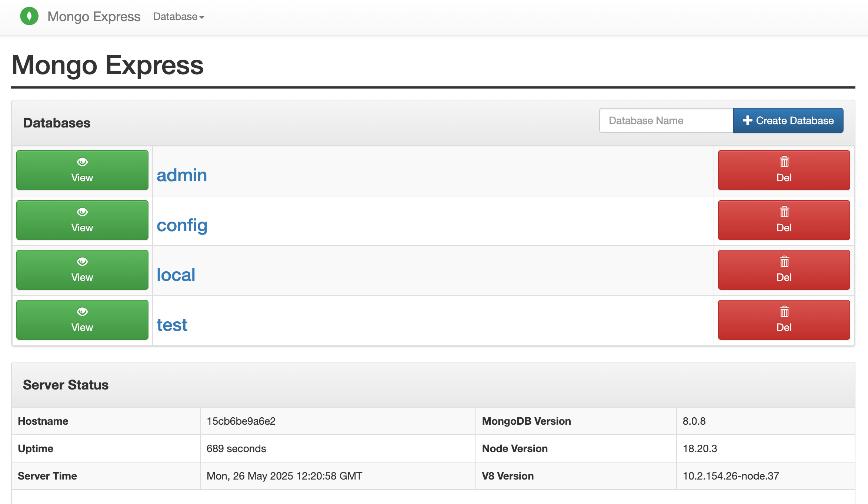The image size is (868, 504).
Task: Open the test database link
Action: point(172,324)
